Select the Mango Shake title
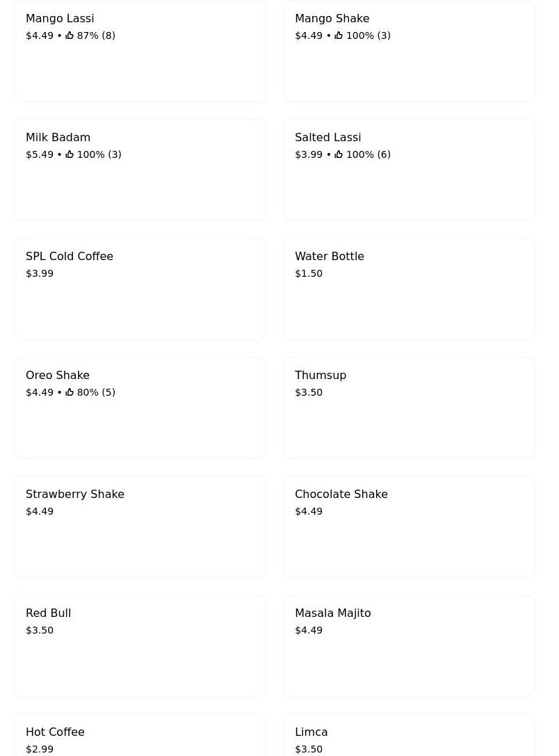This screenshot has width=559, height=756. 332,19
